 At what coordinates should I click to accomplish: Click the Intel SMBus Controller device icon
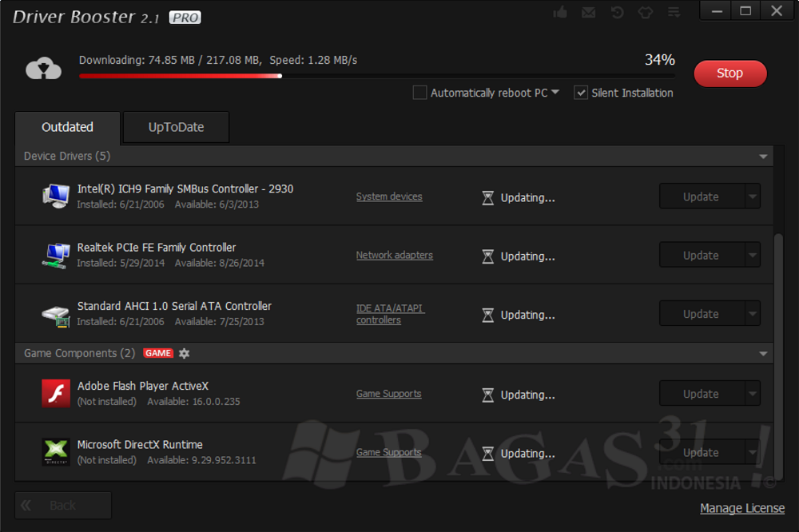tap(56, 196)
